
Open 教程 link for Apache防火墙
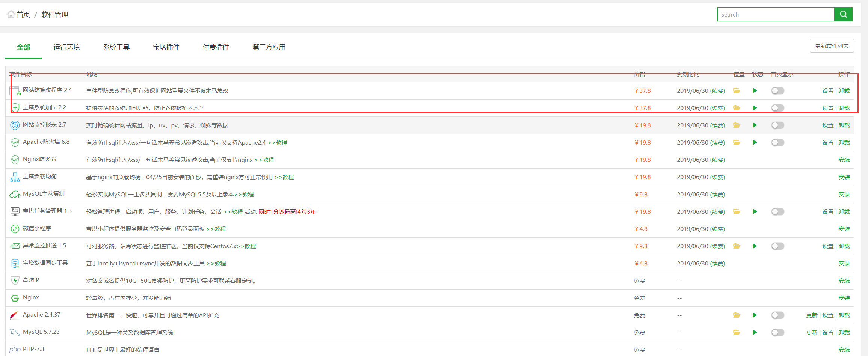(x=278, y=142)
